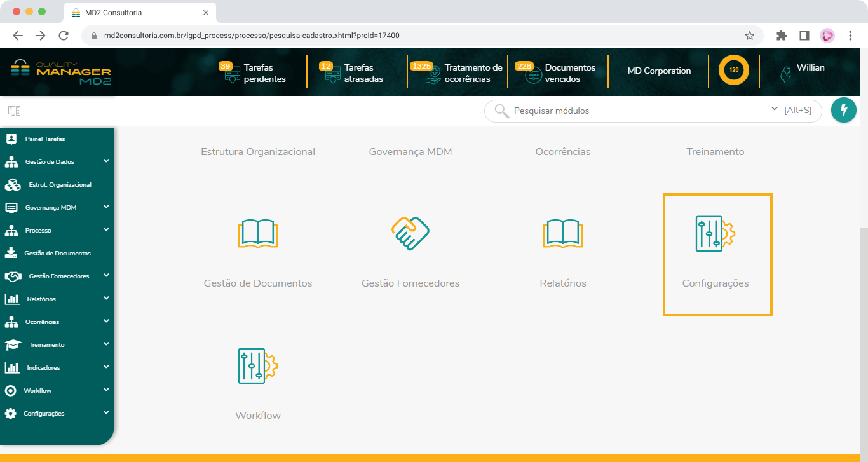This screenshot has height=462, width=868.
Task: Open the Pesquisar módulos dropdown arrow
Action: [774, 108]
